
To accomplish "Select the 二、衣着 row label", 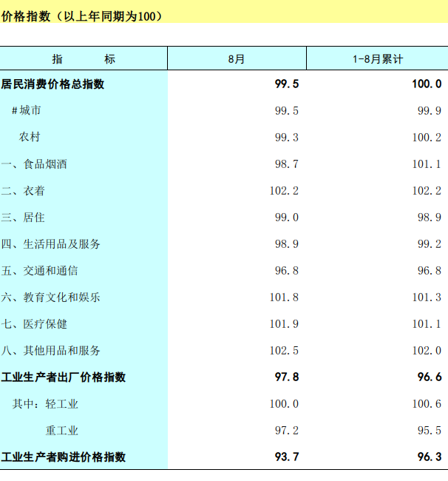I will pyautogui.click(x=23, y=191).
